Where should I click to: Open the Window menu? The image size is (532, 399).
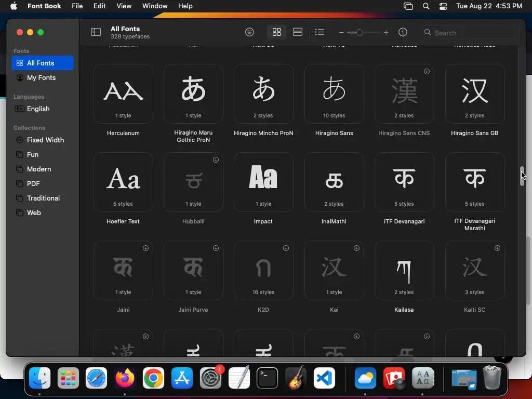(155, 6)
